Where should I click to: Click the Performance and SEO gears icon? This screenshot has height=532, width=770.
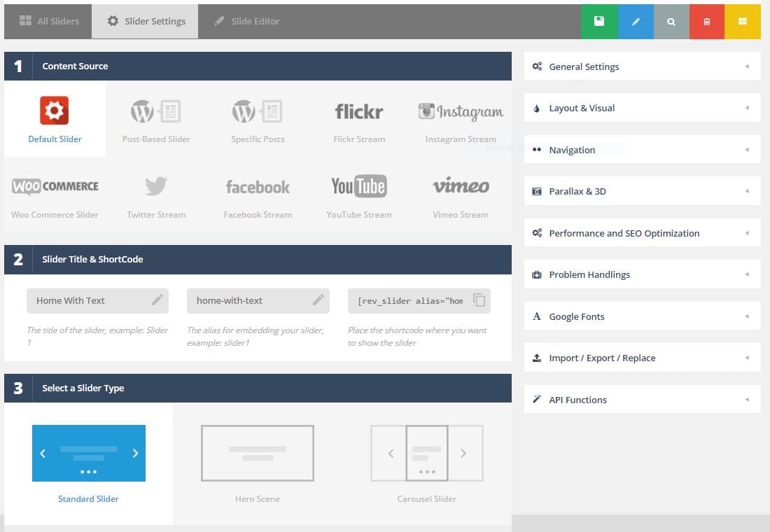click(537, 232)
